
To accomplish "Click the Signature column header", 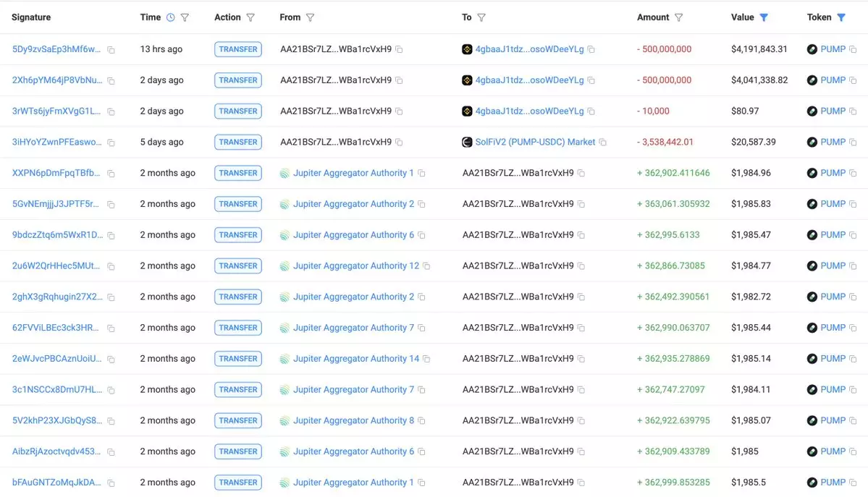I will pyautogui.click(x=31, y=17).
